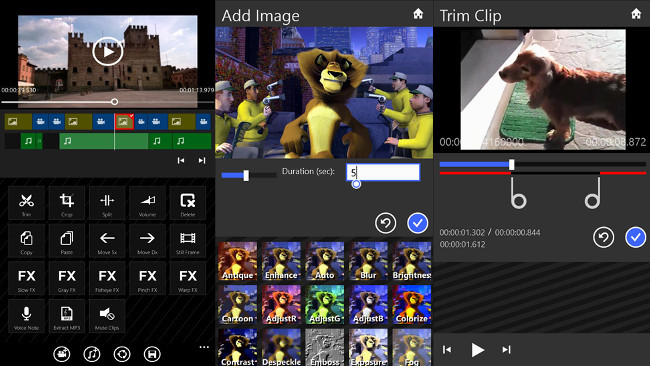The image size is (650, 366).
Task: Apply the Auto filter thumbnail
Action: (x=325, y=261)
